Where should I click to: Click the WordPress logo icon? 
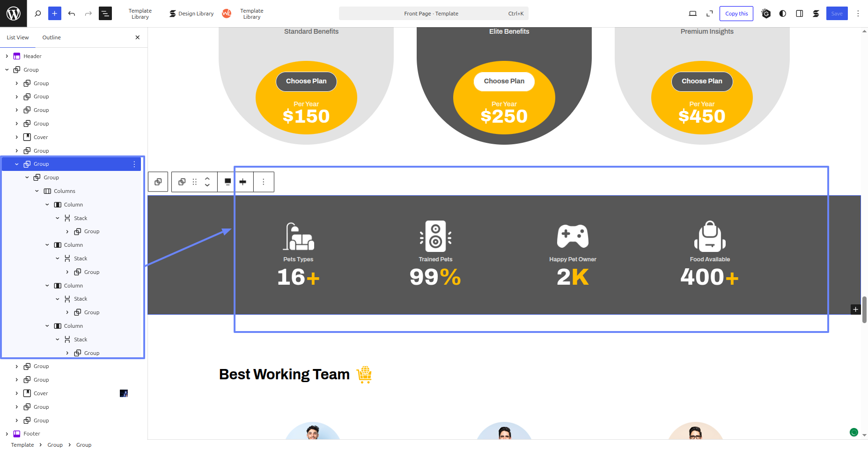click(x=13, y=14)
